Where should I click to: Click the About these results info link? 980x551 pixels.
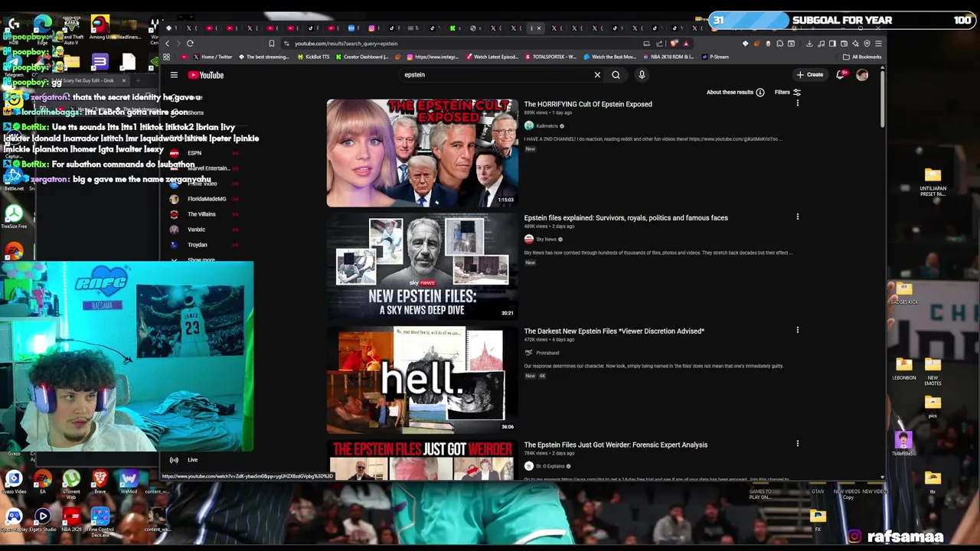coord(735,93)
